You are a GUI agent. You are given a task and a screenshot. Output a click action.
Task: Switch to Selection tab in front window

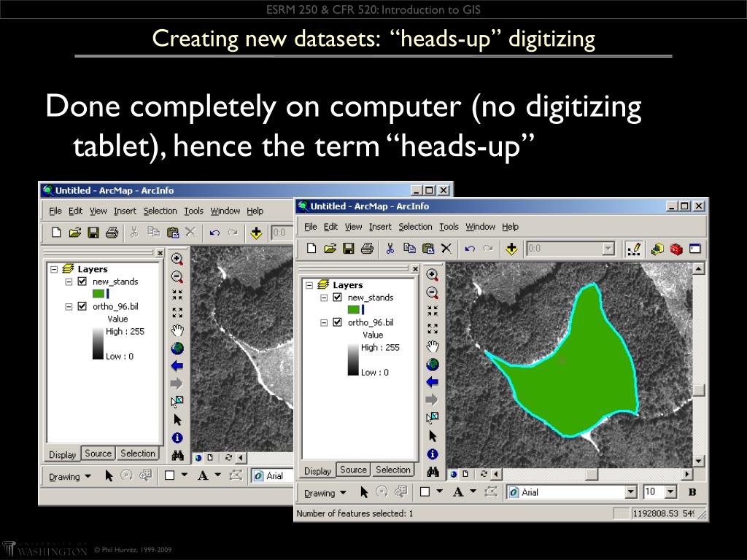[x=393, y=470]
